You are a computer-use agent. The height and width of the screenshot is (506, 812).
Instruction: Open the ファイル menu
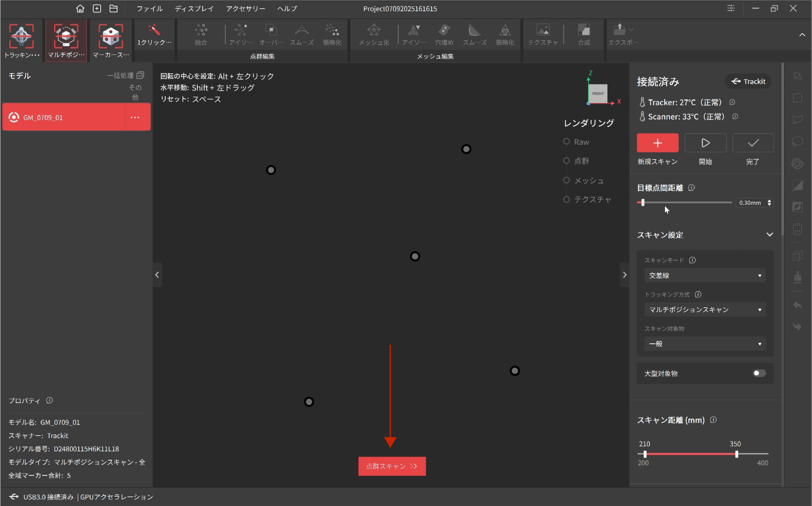pyautogui.click(x=149, y=9)
